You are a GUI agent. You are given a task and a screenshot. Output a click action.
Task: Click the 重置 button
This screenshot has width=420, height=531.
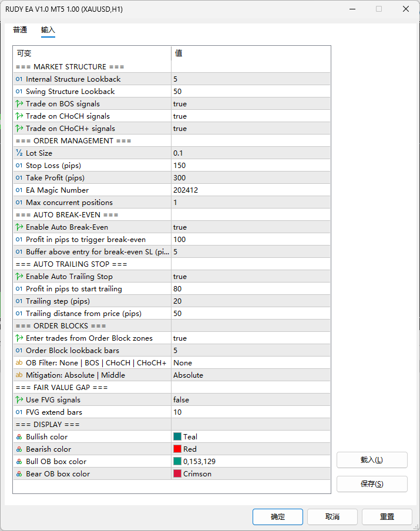click(387, 517)
